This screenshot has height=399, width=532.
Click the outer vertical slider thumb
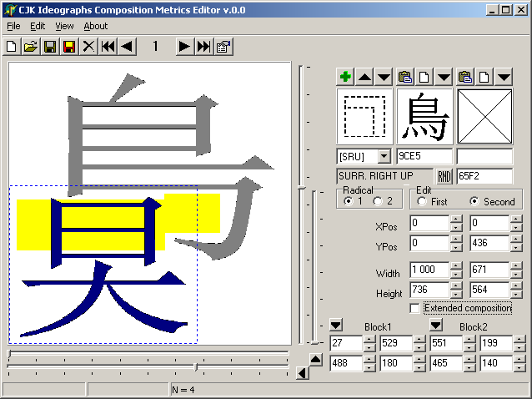[302, 188]
